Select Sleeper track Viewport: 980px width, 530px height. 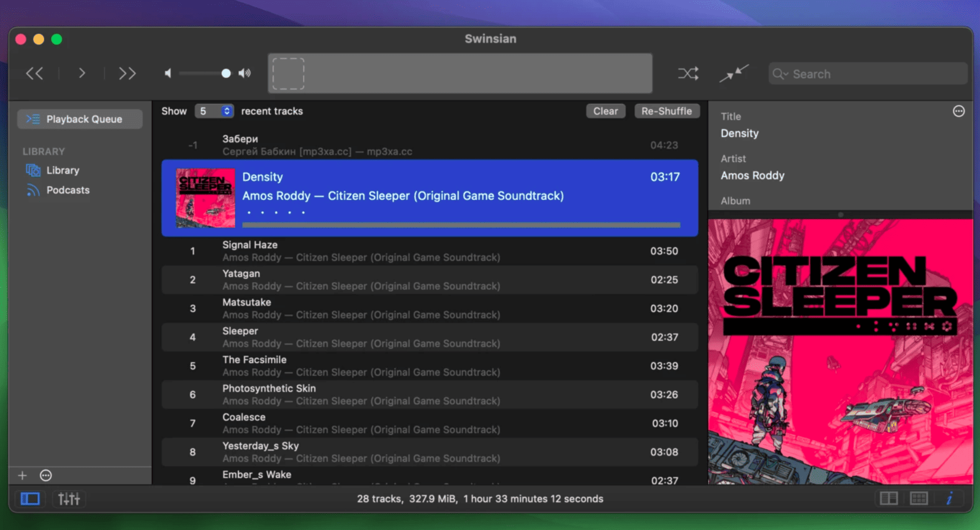[x=430, y=337]
